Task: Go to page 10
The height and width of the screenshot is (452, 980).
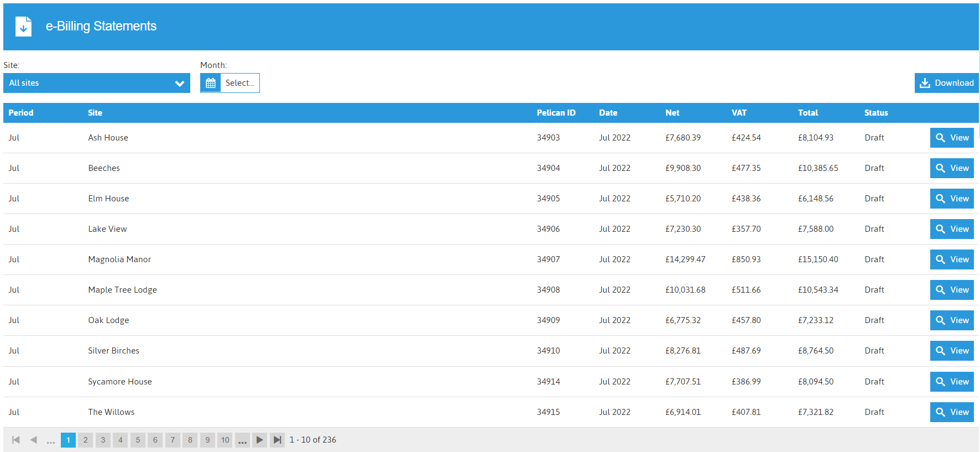Action: pos(225,440)
